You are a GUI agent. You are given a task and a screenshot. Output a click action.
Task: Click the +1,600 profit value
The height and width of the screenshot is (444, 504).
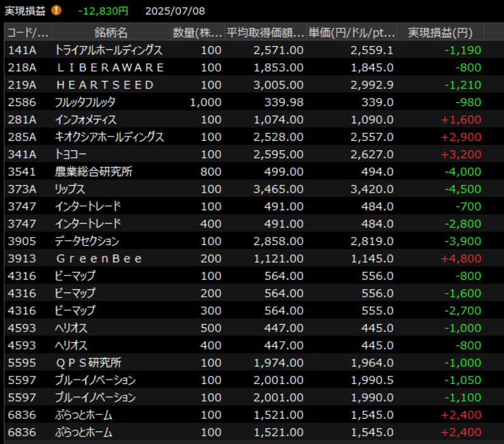(461, 119)
